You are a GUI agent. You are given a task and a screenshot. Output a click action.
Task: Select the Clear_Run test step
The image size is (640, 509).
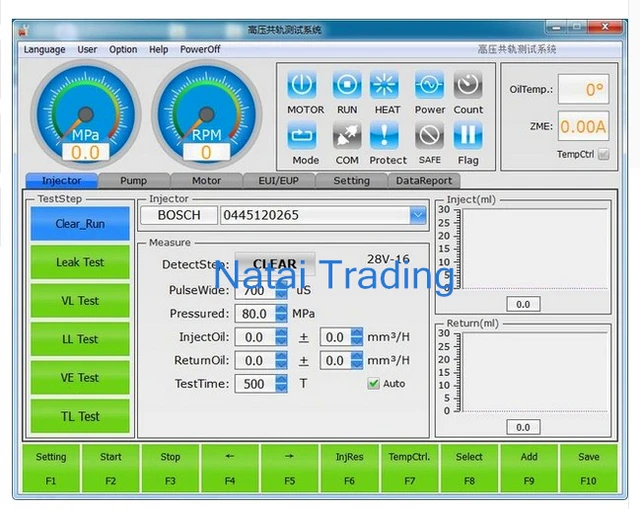click(80, 224)
